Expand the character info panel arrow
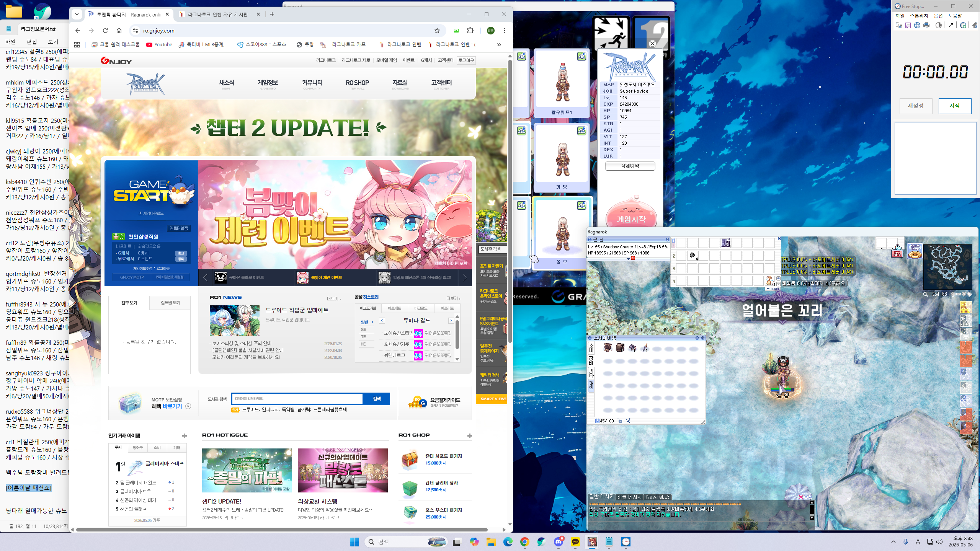The image size is (980, 551). coord(628,259)
